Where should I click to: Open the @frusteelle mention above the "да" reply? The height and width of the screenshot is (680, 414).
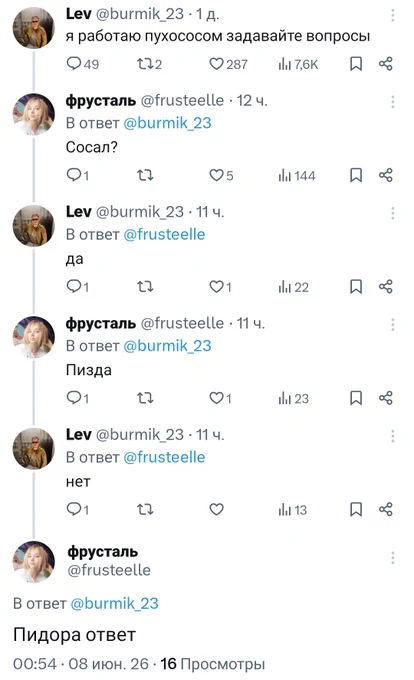164,235
